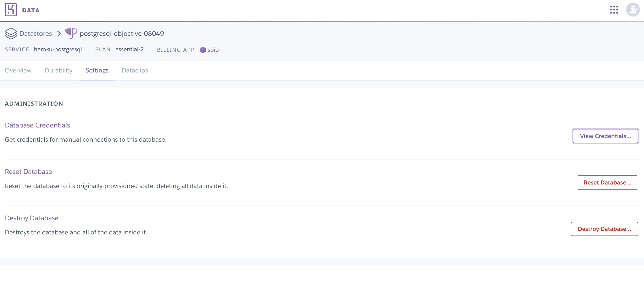Image resolution: width=644 pixels, height=285 pixels.
Task: Click Destroy Database button
Action: tap(604, 228)
